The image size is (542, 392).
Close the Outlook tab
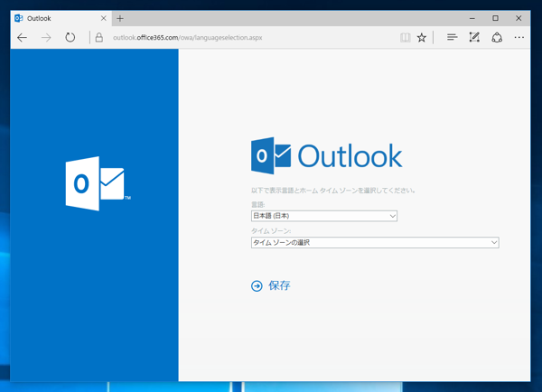coord(103,18)
